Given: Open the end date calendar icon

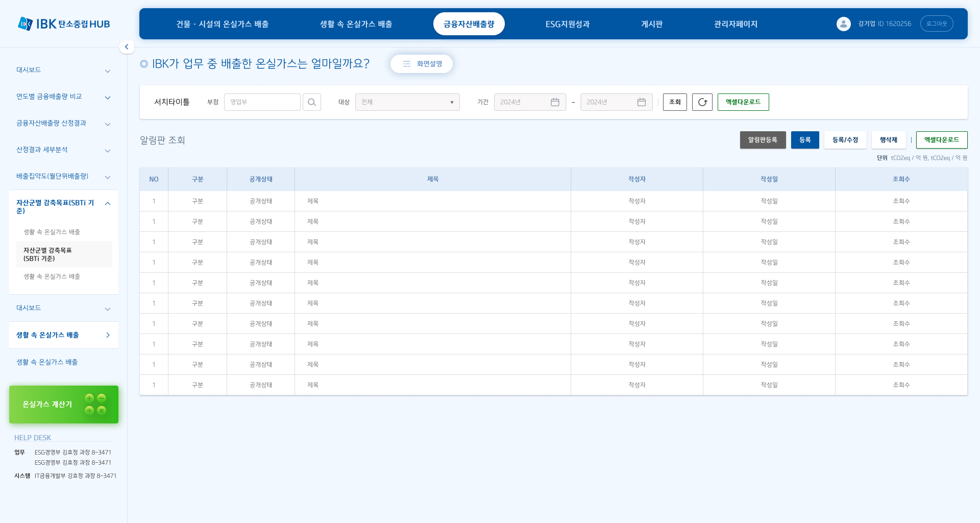Looking at the screenshot, I should click(x=642, y=102).
